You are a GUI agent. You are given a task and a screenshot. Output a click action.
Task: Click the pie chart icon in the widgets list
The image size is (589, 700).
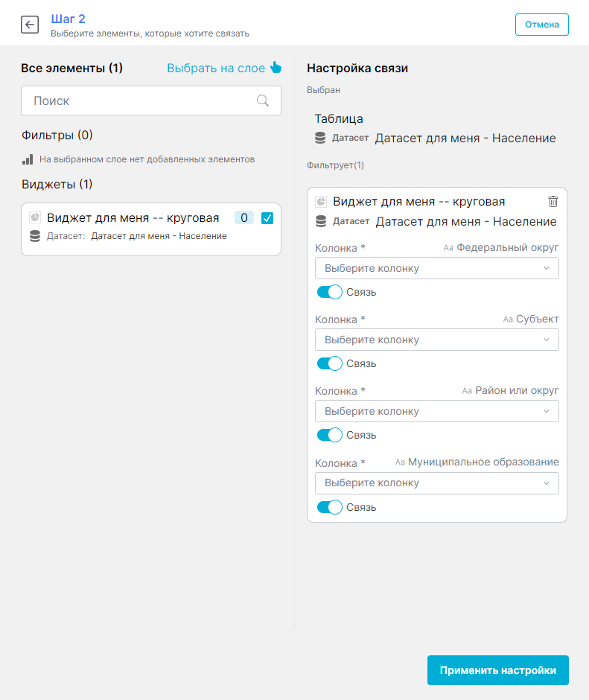(35, 217)
